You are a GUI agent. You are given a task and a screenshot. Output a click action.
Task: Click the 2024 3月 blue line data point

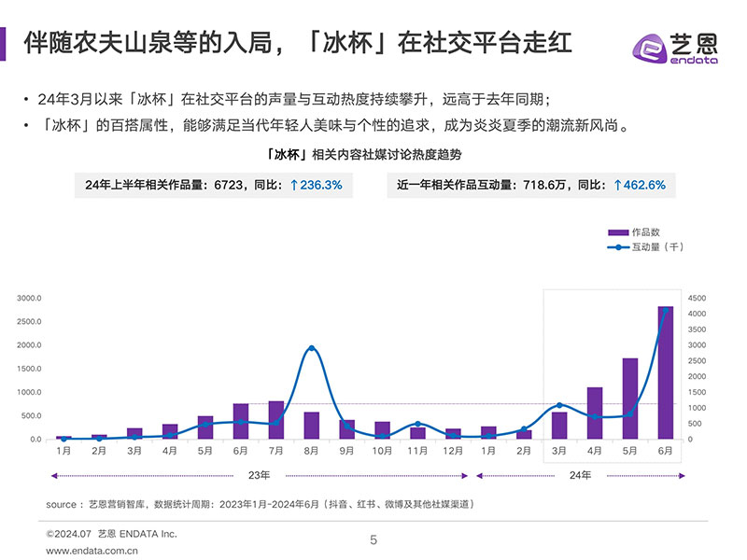(559, 405)
